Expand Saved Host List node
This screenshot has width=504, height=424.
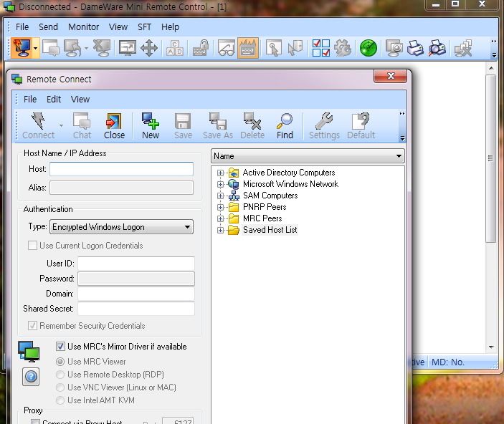tap(220, 231)
